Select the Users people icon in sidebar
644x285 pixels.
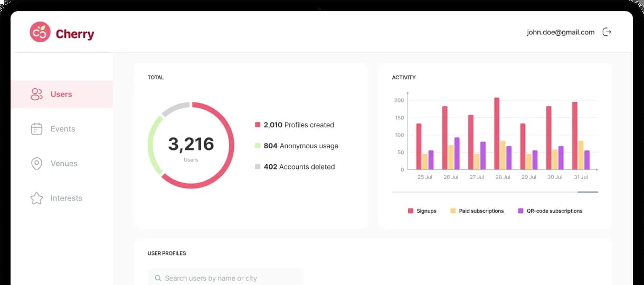click(x=36, y=94)
